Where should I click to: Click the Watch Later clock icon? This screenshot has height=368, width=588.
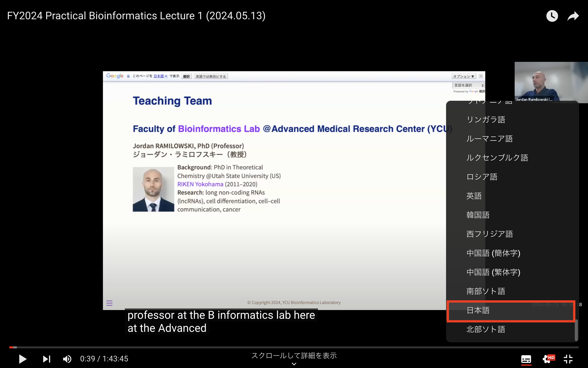[x=552, y=16]
